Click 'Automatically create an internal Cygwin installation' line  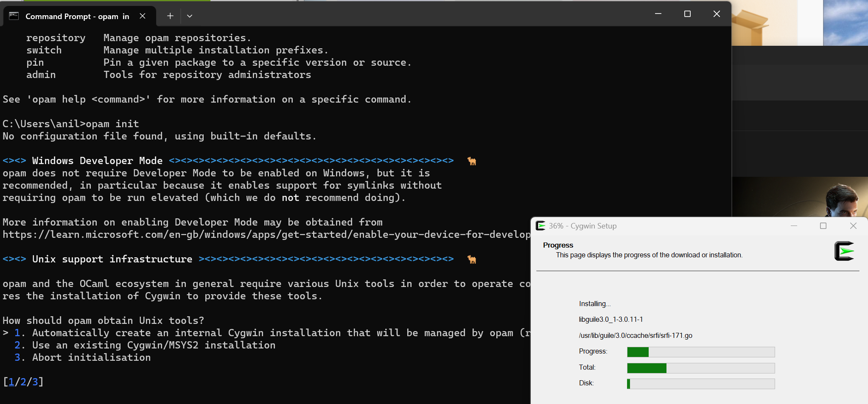(272, 333)
